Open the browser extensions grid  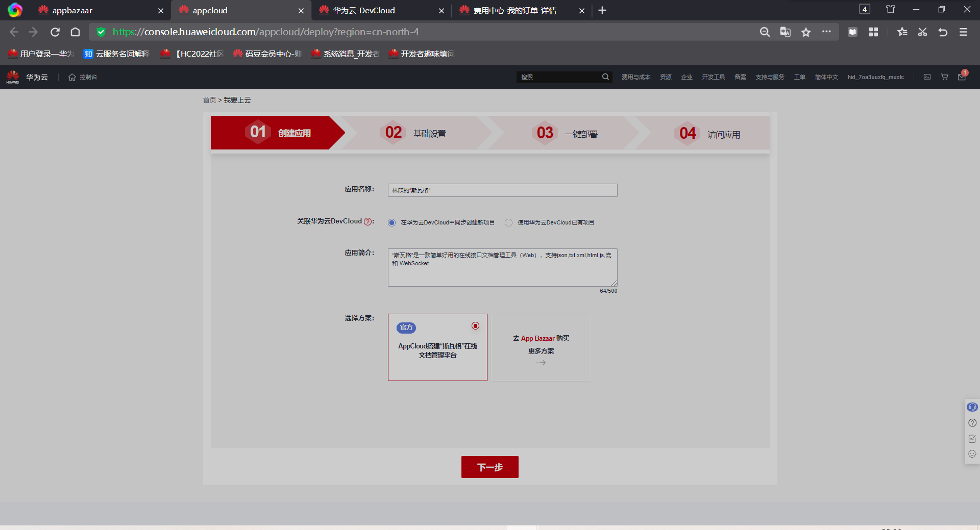click(873, 32)
